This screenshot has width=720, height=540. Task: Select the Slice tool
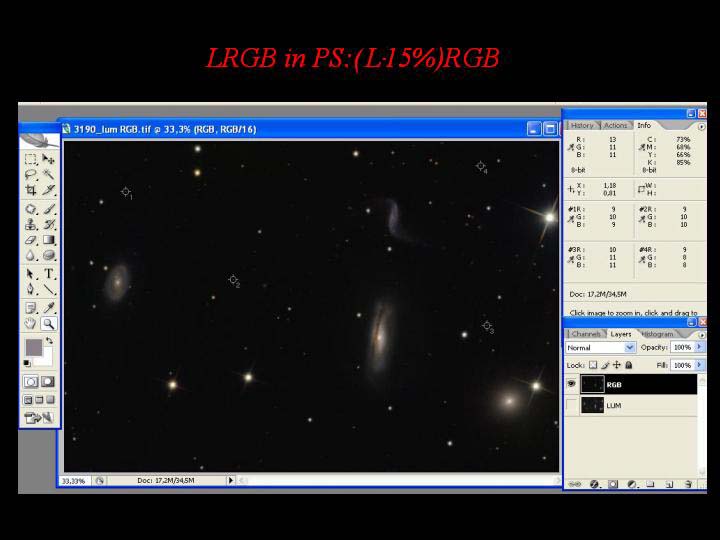pyautogui.click(x=48, y=190)
